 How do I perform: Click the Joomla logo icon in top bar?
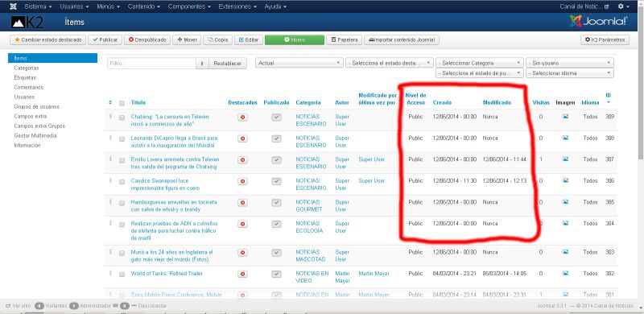point(13,6)
